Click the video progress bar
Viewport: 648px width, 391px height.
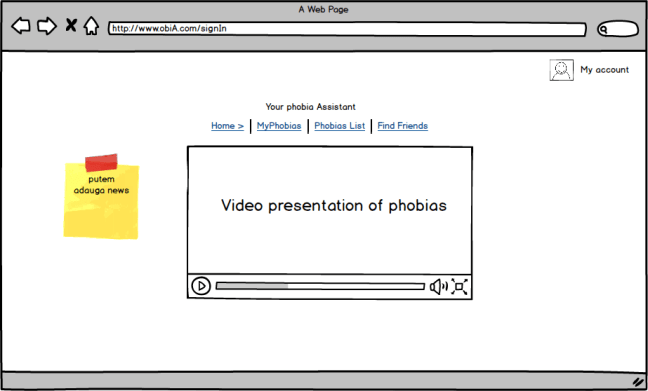(x=320, y=286)
